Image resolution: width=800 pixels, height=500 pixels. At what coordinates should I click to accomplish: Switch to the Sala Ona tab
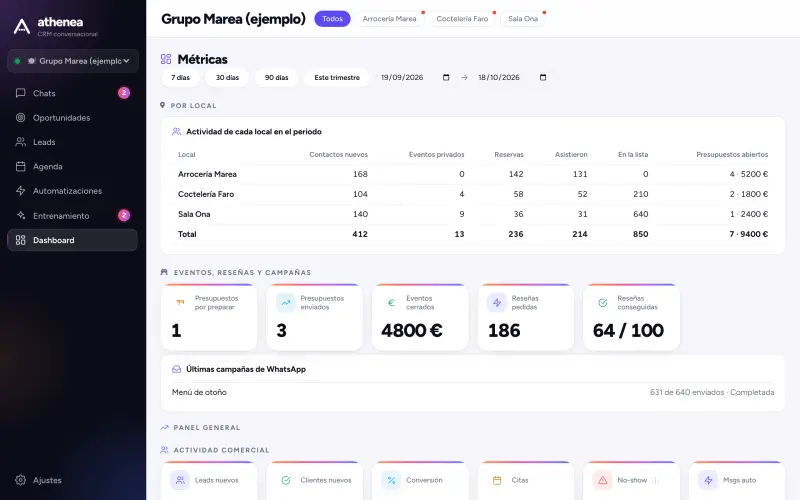pyautogui.click(x=523, y=18)
